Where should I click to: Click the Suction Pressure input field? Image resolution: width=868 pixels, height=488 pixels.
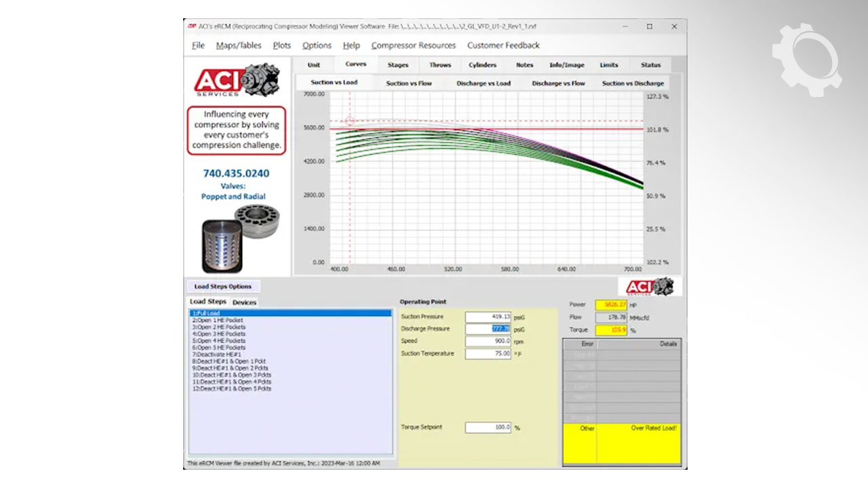tap(488, 317)
